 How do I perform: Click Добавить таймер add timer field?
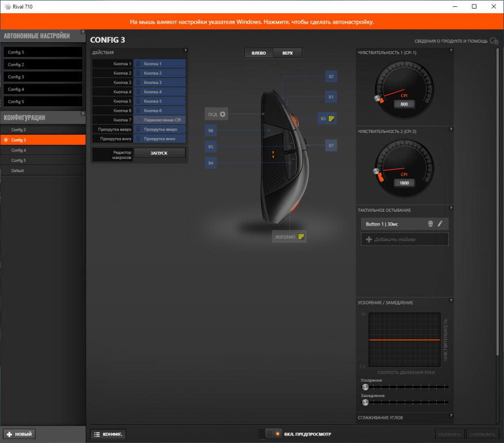point(405,239)
